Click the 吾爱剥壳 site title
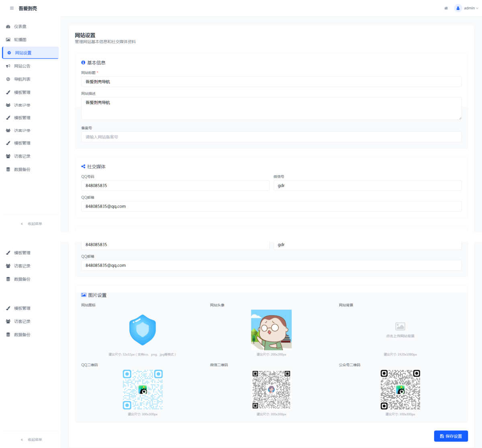Viewport: 482px width, 448px height. pos(28,8)
